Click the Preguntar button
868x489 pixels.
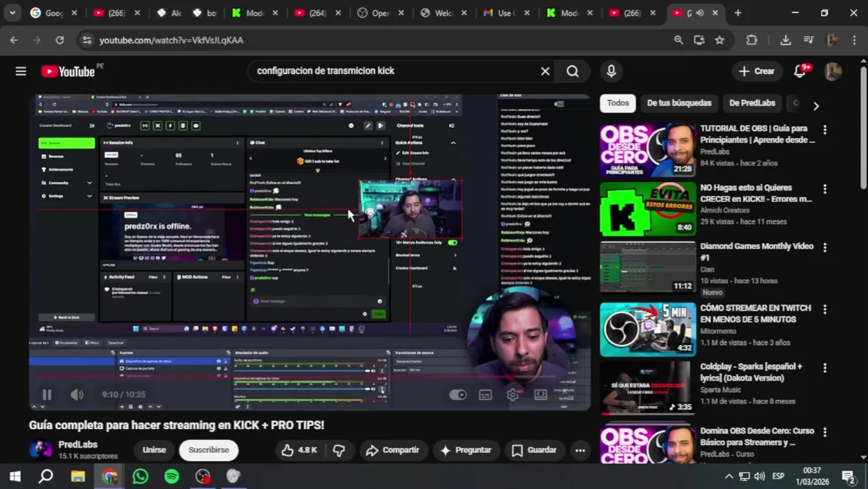(466, 450)
